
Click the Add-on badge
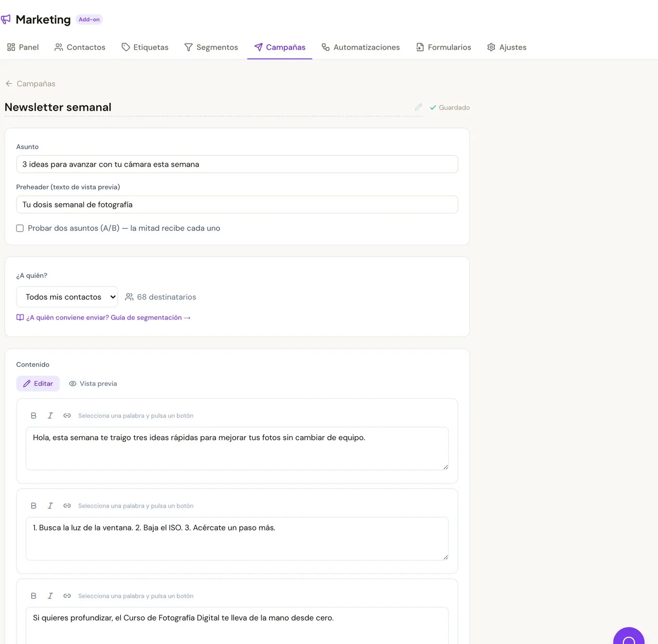pos(89,20)
